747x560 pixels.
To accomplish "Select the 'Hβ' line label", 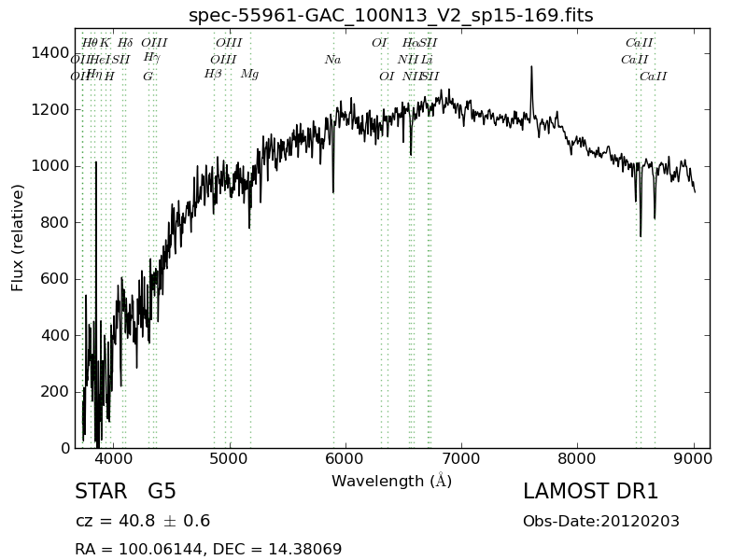I will click(x=213, y=75).
